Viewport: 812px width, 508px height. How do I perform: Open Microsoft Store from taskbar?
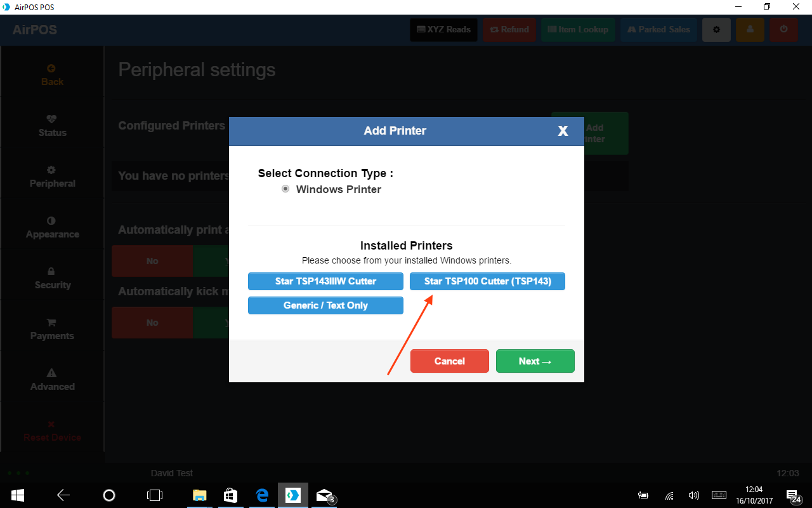(x=231, y=495)
